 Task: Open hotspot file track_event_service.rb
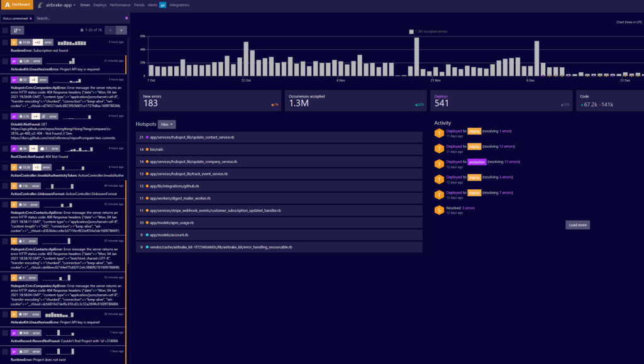[x=189, y=174]
